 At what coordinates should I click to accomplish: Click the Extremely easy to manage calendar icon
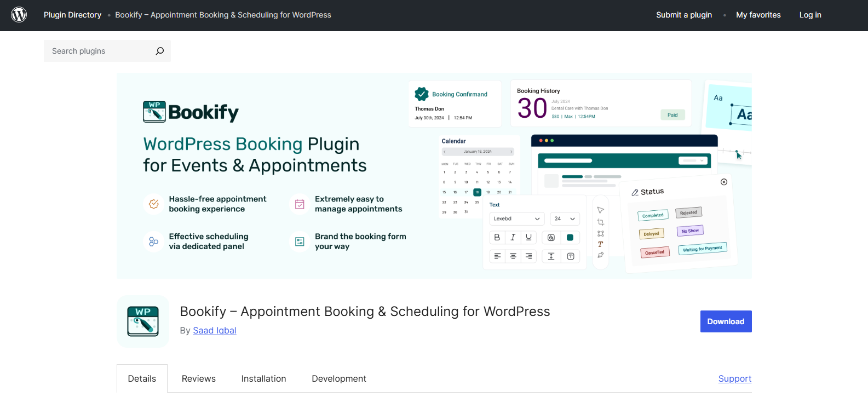[300, 204]
